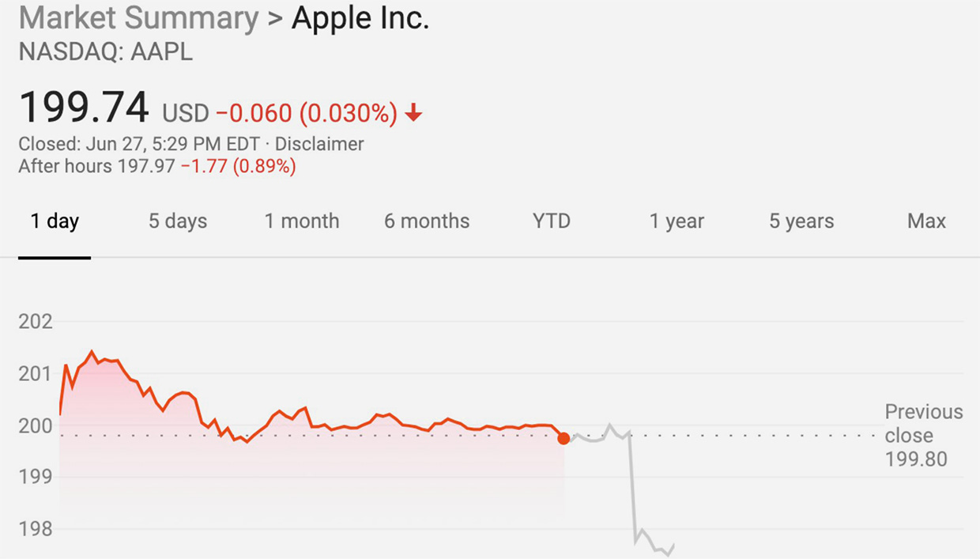
Task: Click the NASDAQ: AAPL ticker label
Action: [105, 52]
